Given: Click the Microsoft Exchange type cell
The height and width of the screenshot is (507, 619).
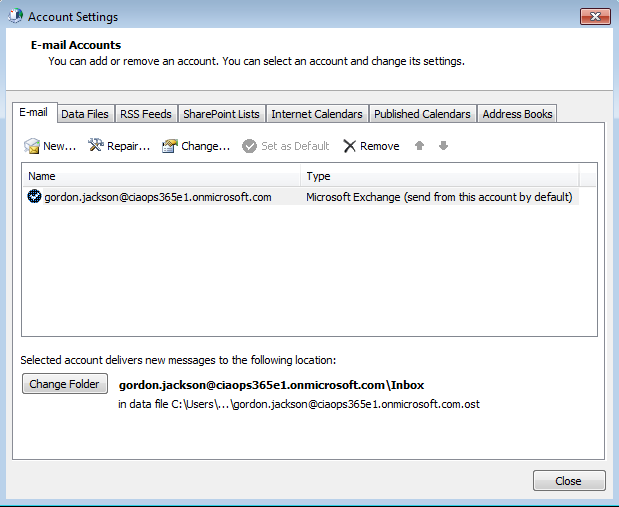Looking at the screenshot, I should coord(439,197).
